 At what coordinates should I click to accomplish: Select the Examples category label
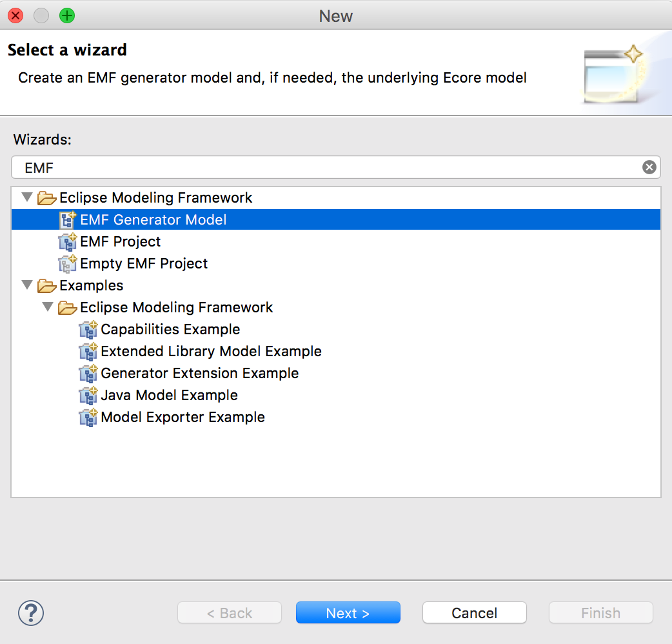point(92,286)
